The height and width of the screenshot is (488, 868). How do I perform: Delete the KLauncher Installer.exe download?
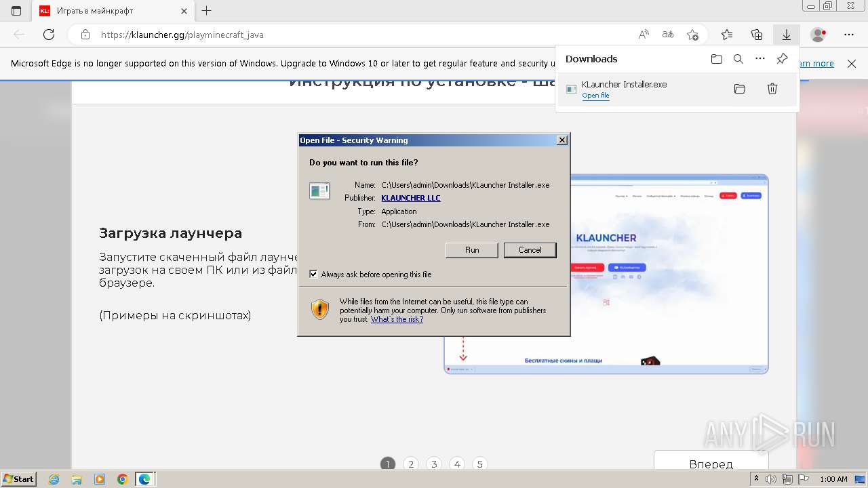pyautogui.click(x=772, y=89)
